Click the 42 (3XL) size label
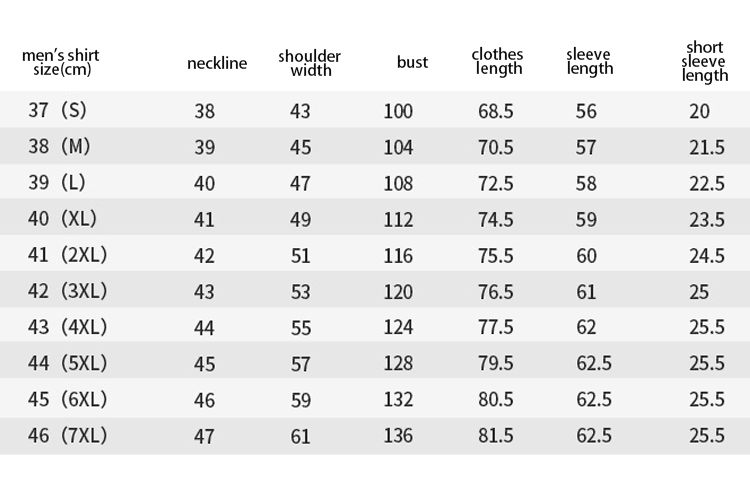 67,291
